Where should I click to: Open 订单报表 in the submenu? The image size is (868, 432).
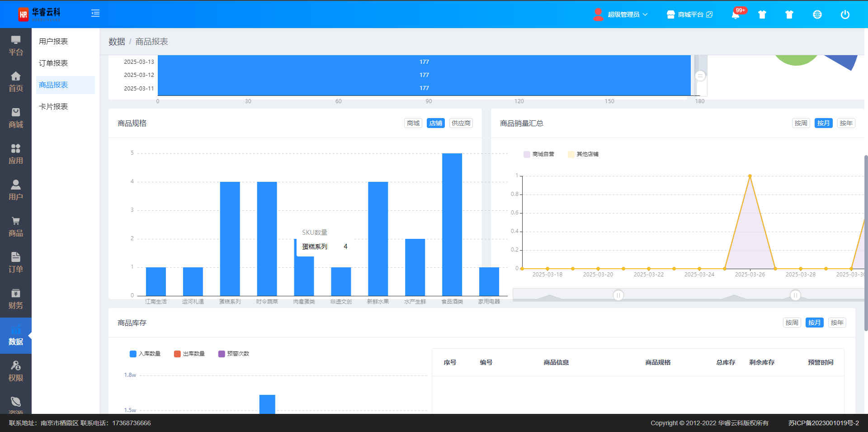point(53,63)
